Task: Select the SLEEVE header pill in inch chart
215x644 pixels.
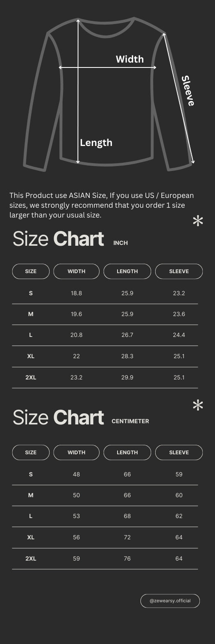Action: click(x=179, y=272)
